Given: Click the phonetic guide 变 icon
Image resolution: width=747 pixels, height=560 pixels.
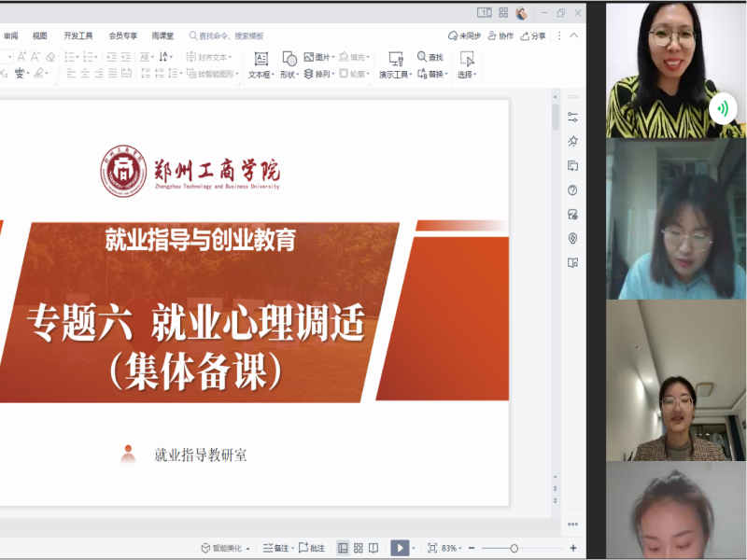Looking at the screenshot, I should click(21, 74).
